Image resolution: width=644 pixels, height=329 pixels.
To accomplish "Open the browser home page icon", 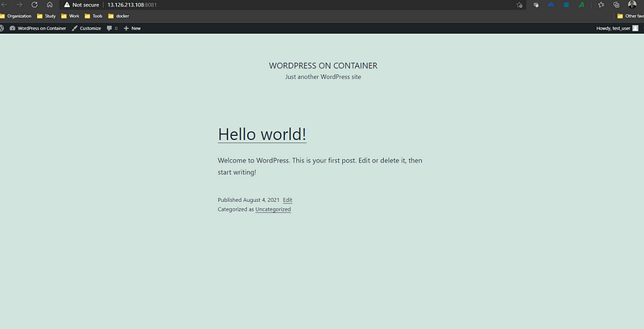I will [50, 5].
